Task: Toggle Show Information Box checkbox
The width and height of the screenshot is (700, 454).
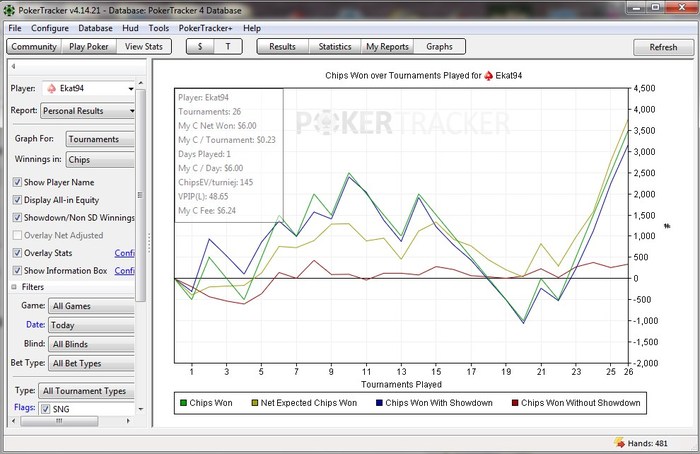Action: [17, 271]
